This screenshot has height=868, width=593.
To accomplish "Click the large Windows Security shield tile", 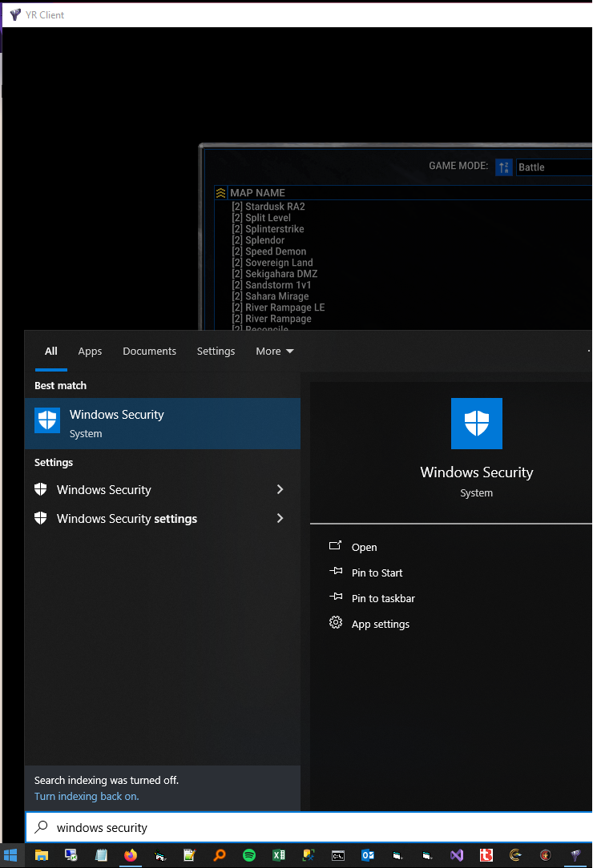I will 477,424.
